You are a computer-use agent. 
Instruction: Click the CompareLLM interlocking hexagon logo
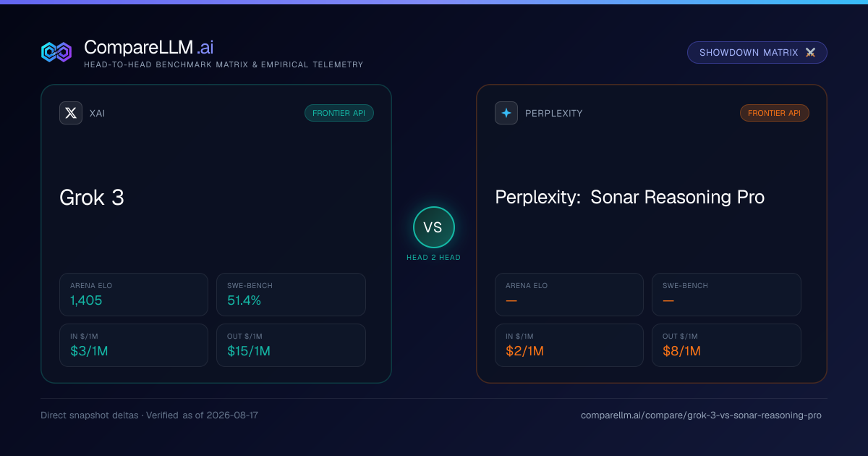pyautogui.click(x=56, y=52)
